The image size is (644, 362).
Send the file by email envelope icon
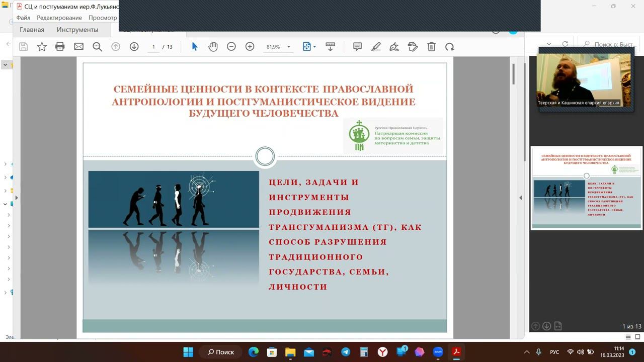point(78,47)
